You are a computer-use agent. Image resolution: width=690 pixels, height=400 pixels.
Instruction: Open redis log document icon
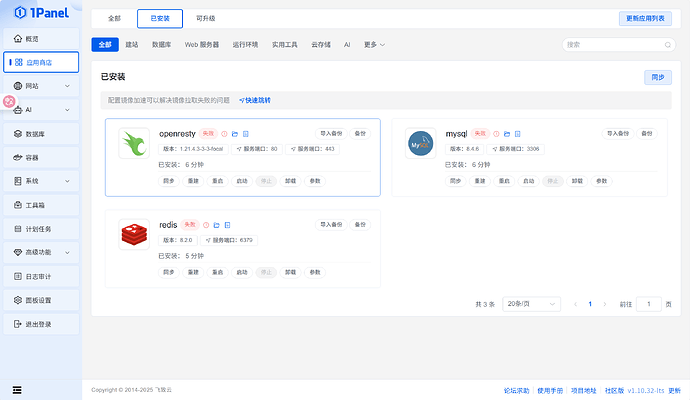[228, 225]
